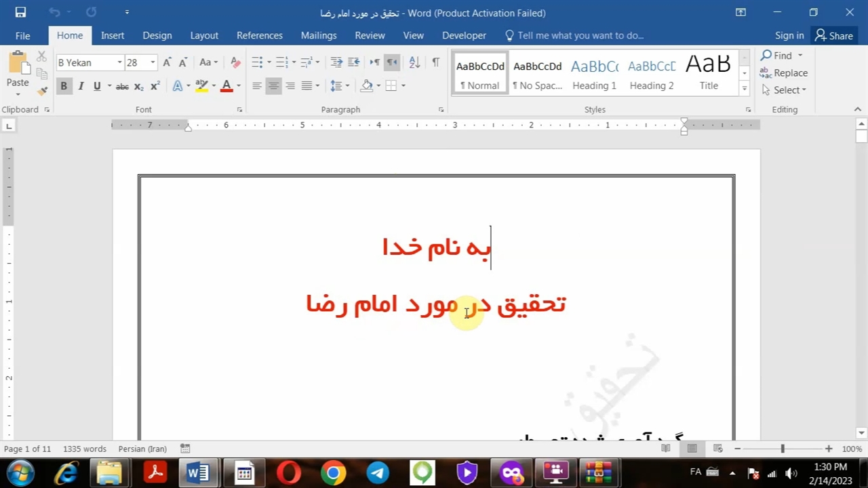This screenshot has height=488, width=868.
Task: Toggle Bold formatting button
Action: (x=64, y=86)
